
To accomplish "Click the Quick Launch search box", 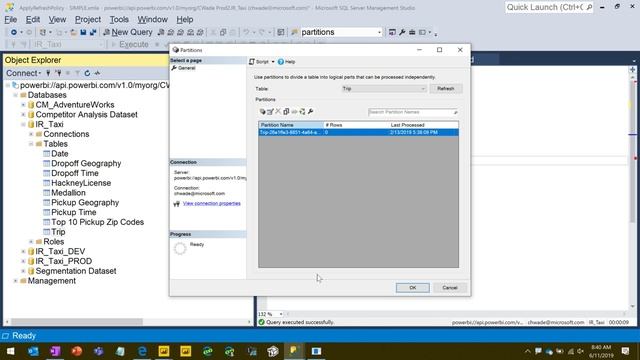I will (549, 7).
